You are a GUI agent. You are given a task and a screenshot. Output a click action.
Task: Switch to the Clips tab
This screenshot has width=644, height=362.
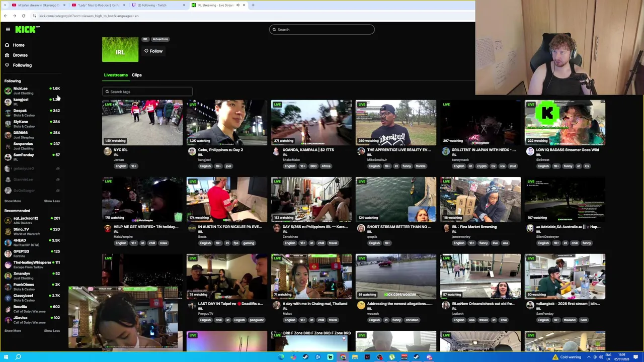[136, 75]
